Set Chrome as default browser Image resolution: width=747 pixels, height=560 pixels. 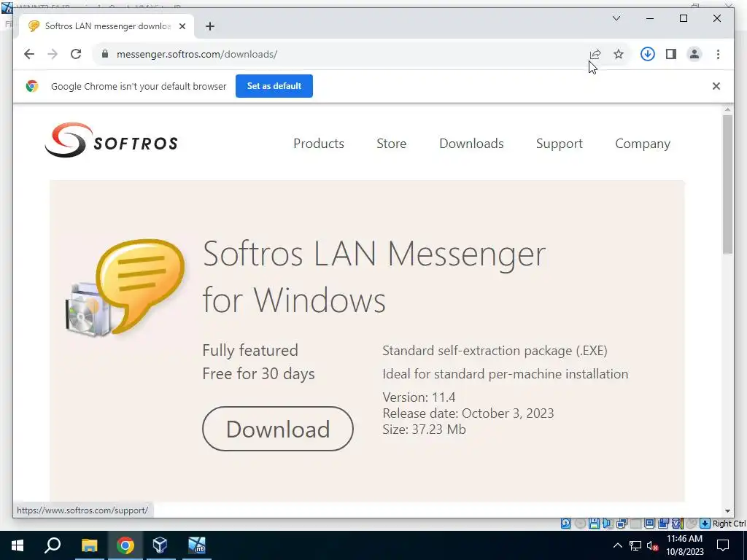(274, 86)
